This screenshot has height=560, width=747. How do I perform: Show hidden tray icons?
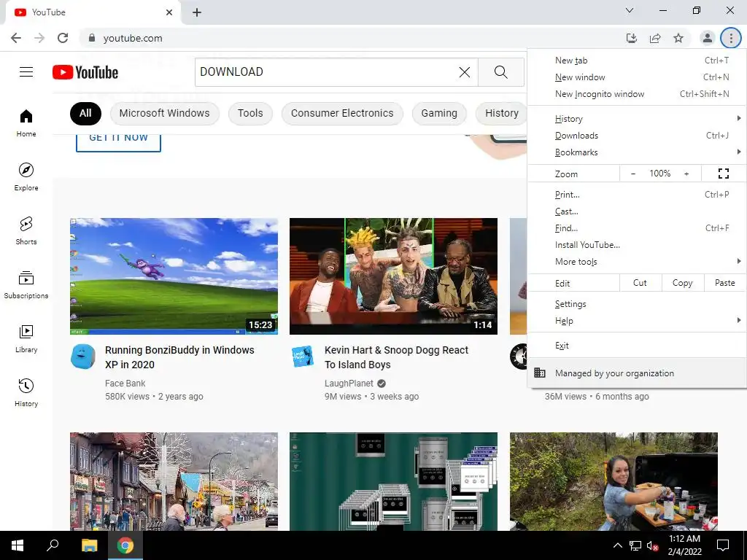(x=617, y=545)
